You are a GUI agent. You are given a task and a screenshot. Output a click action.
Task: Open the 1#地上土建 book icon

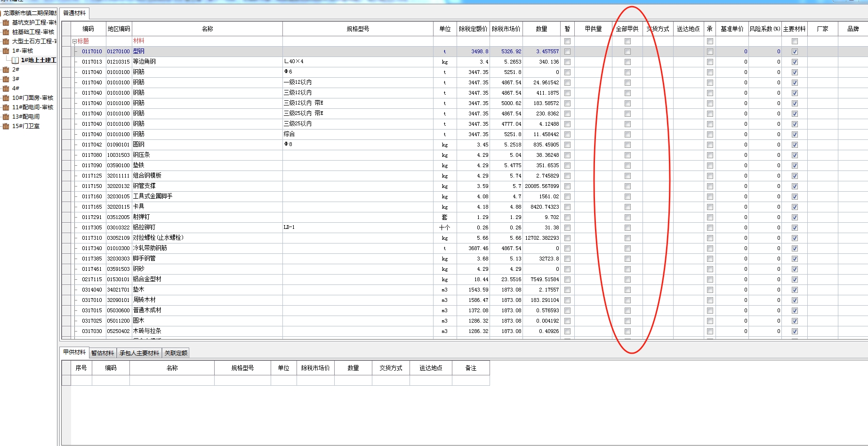pyautogui.click(x=15, y=60)
